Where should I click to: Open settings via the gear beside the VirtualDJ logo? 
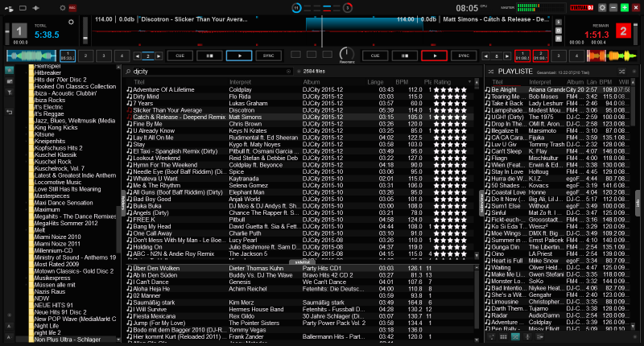pyautogui.click(x=602, y=8)
